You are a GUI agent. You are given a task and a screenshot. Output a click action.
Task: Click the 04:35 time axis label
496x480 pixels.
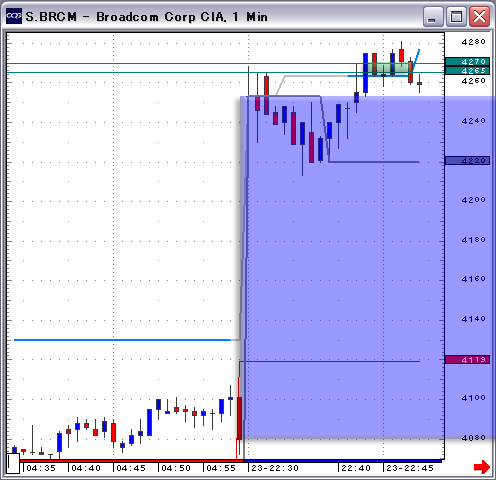(41, 468)
